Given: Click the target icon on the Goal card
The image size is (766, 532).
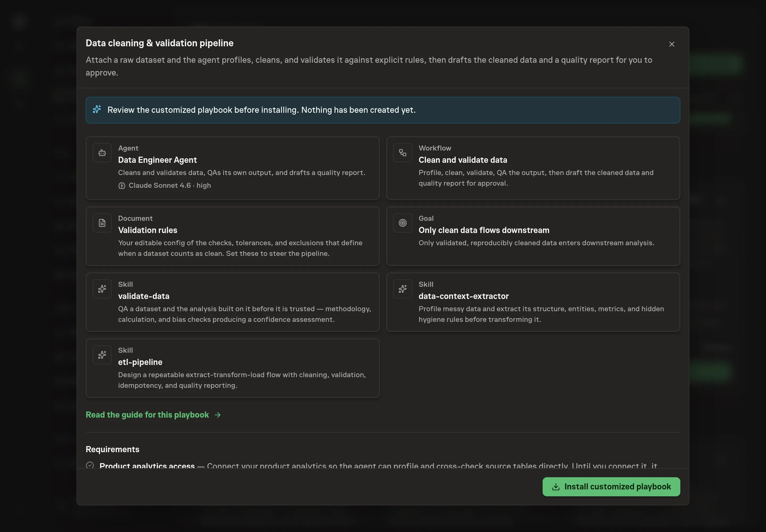Looking at the screenshot, I should (x=402, y=223).
